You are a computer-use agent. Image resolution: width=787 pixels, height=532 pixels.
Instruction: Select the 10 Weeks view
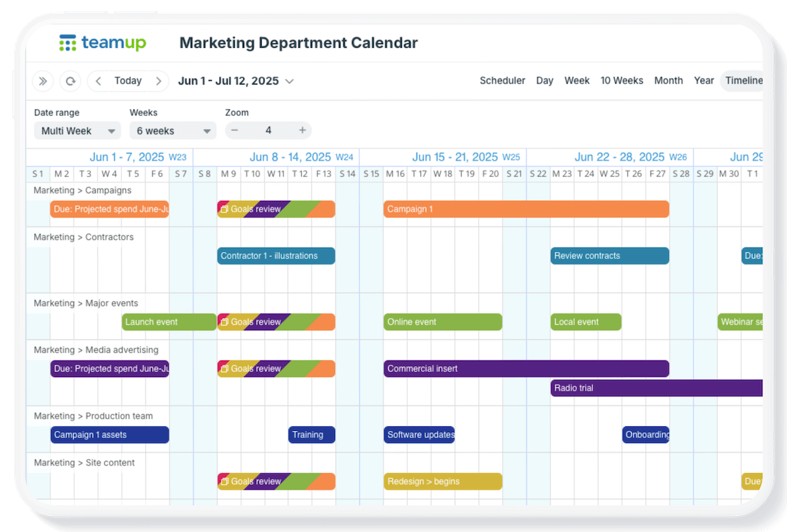pyautogui.click(x=622, y=81)
